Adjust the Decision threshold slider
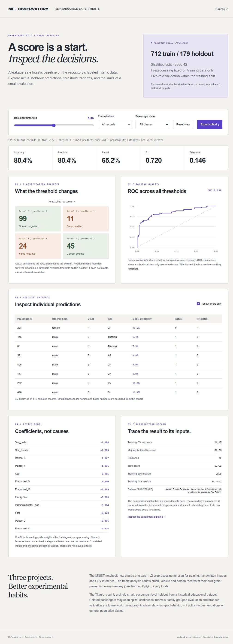 (54, 125)
